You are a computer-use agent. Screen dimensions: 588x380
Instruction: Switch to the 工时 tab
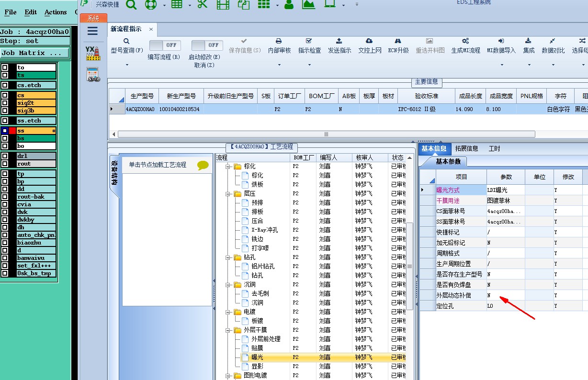(x=494, y=149)
